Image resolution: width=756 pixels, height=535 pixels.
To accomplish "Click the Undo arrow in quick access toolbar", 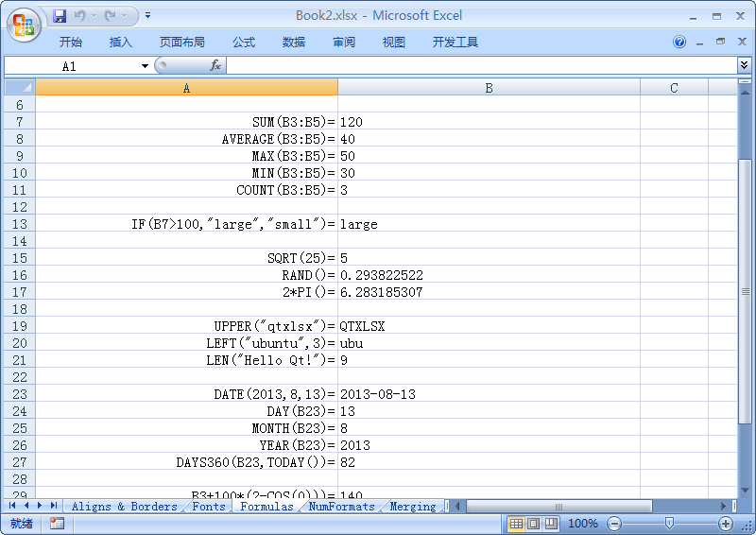I will (80, 16).
